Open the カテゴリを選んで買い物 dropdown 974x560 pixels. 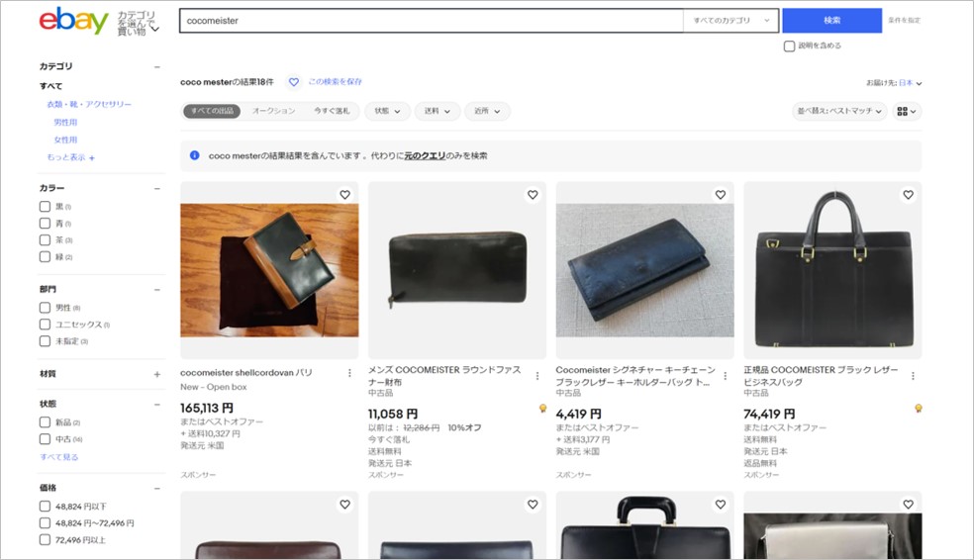tap(138, 23)
